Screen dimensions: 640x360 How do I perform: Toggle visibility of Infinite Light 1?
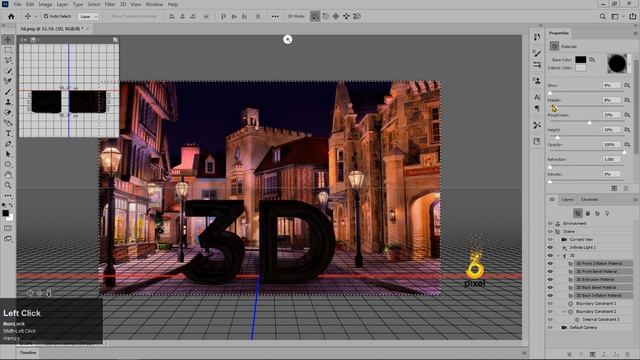550,247
